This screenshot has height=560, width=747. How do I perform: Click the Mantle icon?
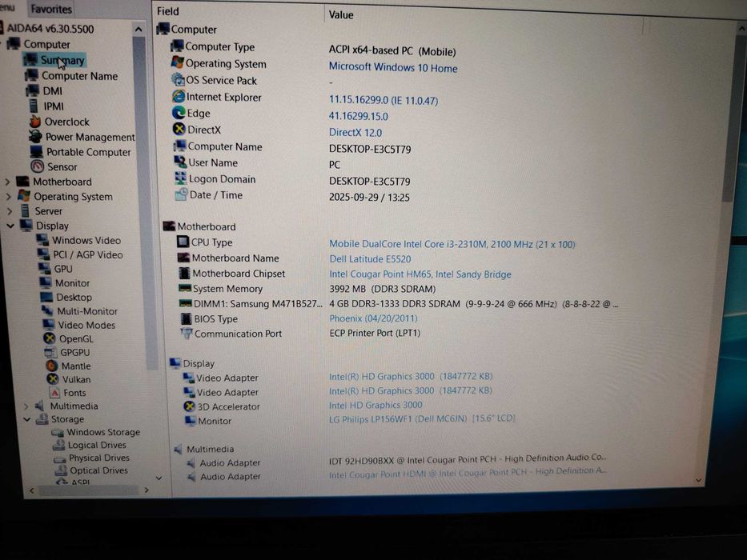click(x=52, y=366)
